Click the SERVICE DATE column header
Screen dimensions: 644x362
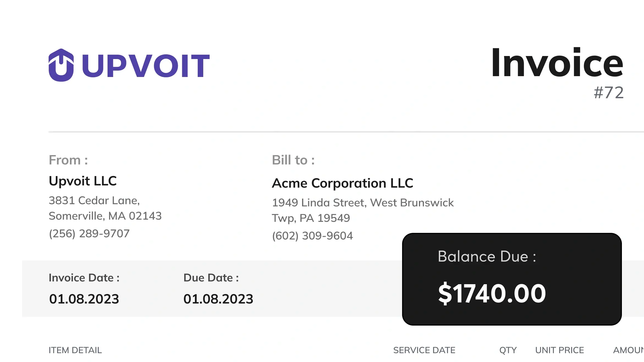point(424,350)
